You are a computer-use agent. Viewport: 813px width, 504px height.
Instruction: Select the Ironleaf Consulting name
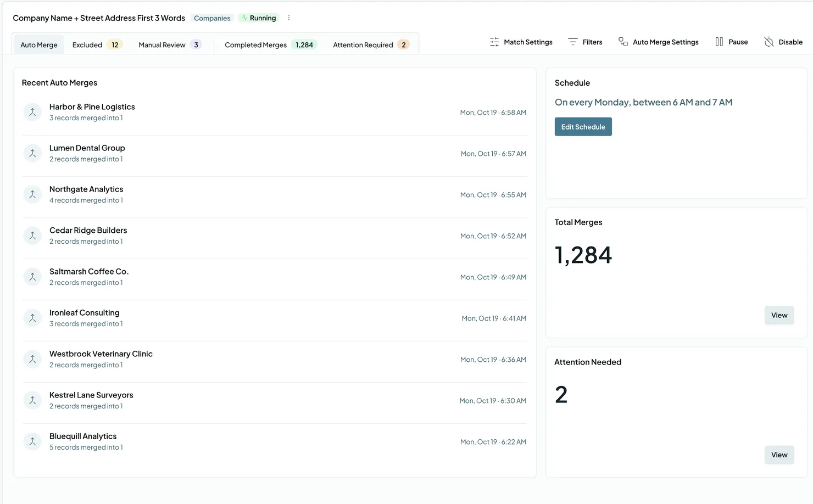(84, 313)
